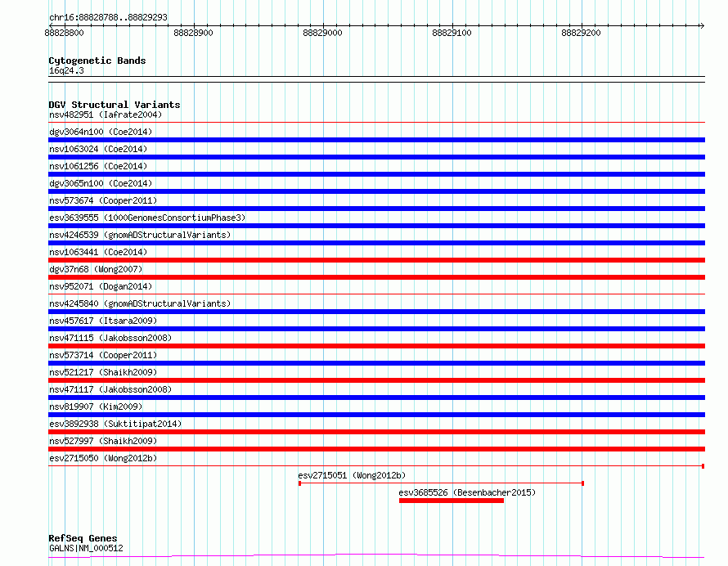Click the nsv482951 (Iafrate2004) variant label
Image resolution: width=728 pixels, height=566 pixels.
tap(106, 115)
